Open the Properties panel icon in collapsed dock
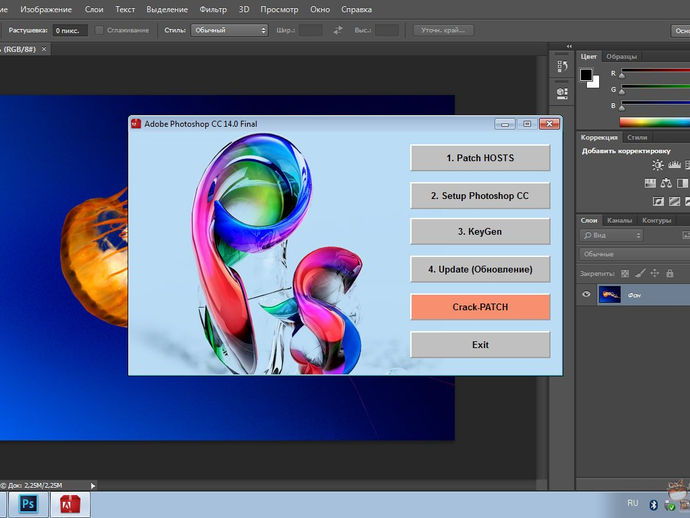The width and height of the screenshot is (690, 518). (562, 93)
